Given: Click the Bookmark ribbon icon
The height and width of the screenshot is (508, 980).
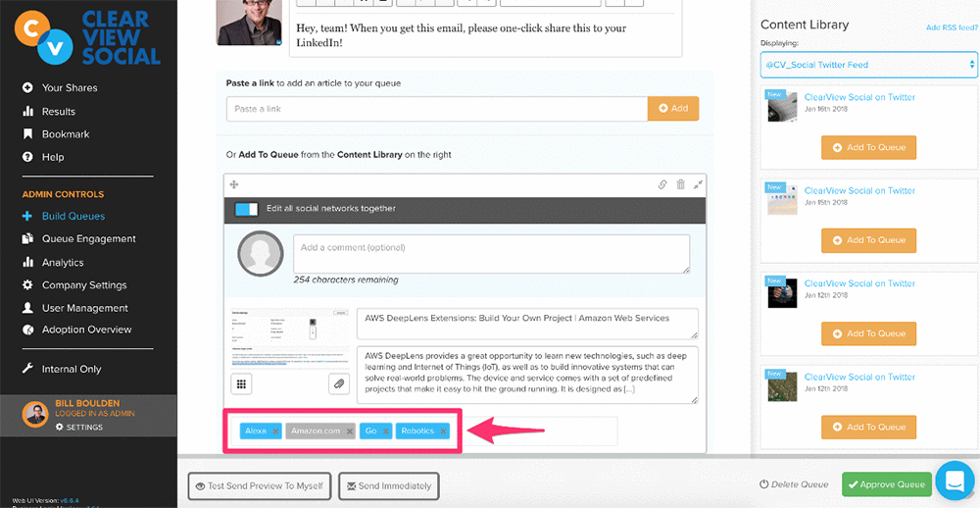Looking at the screenshot, I should point(27,134).
